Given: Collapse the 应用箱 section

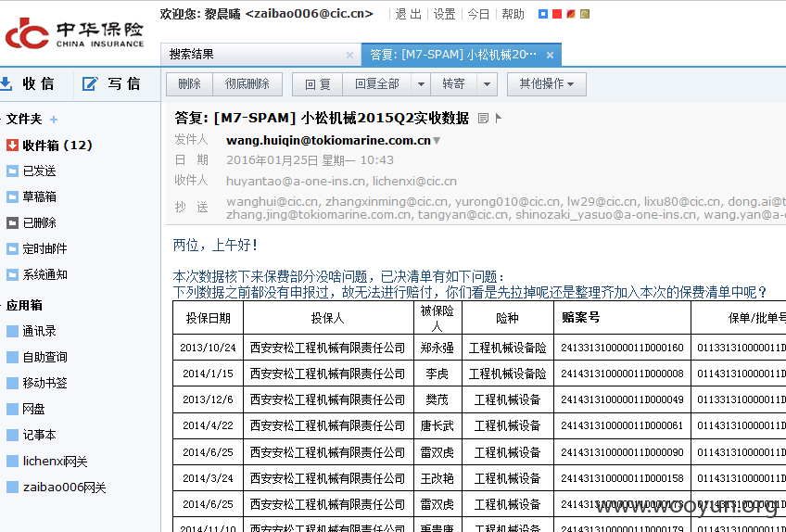Looking at the screenshot, I should 3,305.
